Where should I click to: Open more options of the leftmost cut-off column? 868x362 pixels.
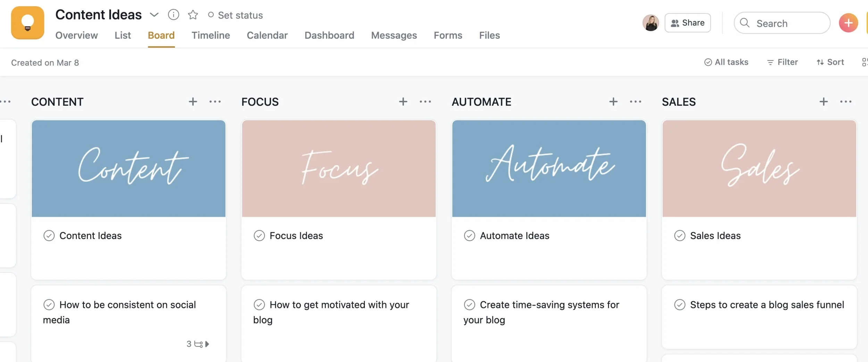click(5, 102)
